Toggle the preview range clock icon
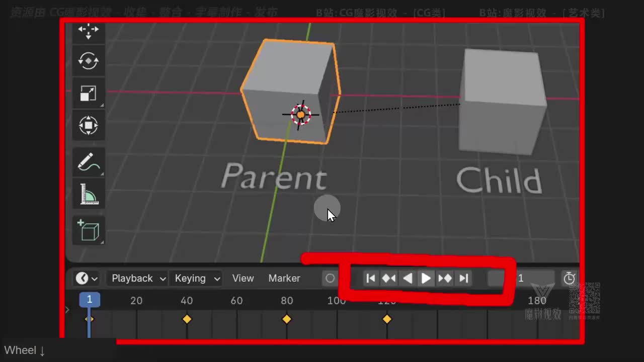This screenshot has height=362, width=644. tap(570, 278)
